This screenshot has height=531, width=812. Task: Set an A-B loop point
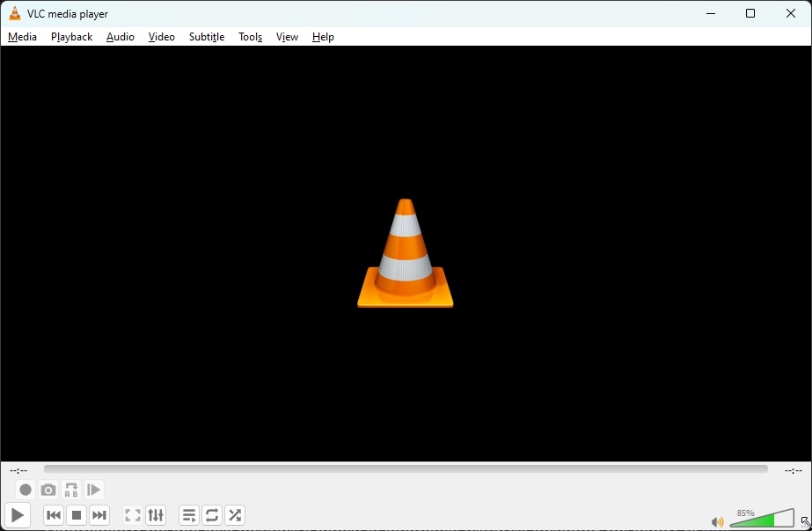70,490
